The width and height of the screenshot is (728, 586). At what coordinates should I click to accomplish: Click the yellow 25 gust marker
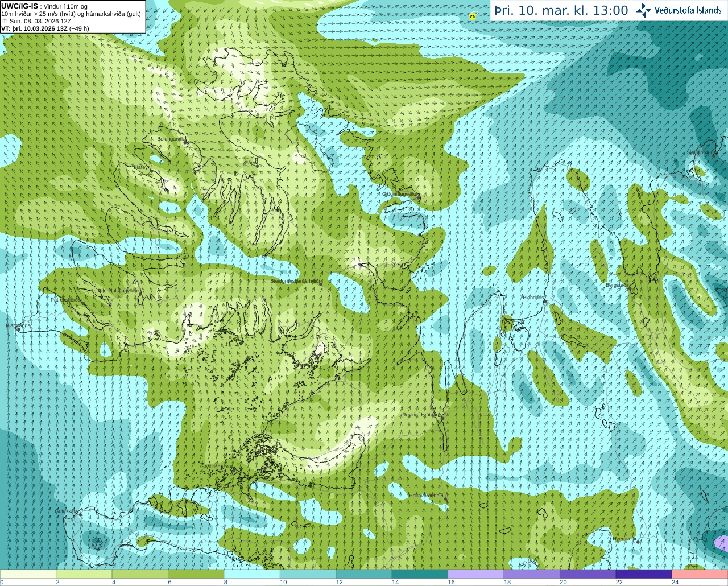click(473, 16)
